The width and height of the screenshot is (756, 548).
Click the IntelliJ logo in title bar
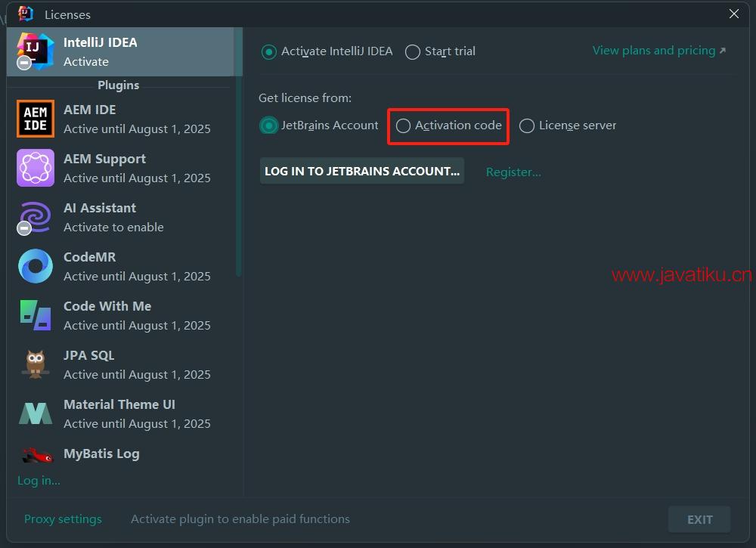[x=26, y=14]
